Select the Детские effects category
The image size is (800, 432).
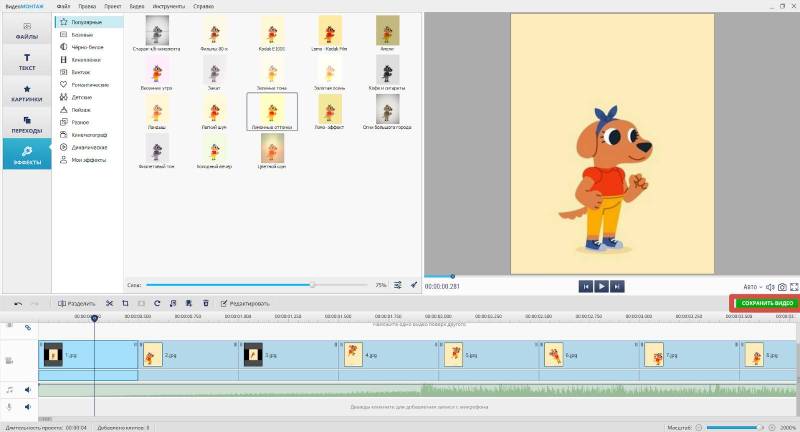pyautogui.click(x=89, y=97)
